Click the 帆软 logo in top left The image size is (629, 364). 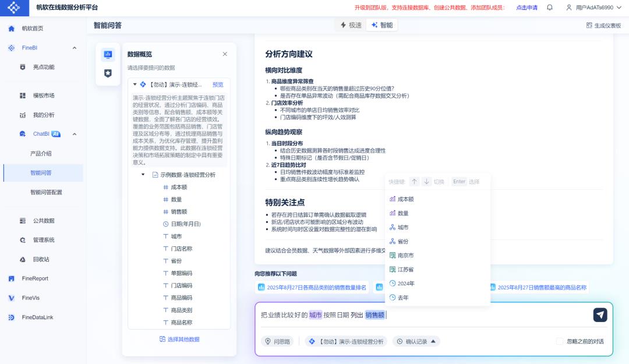click(x=15, y=8)
